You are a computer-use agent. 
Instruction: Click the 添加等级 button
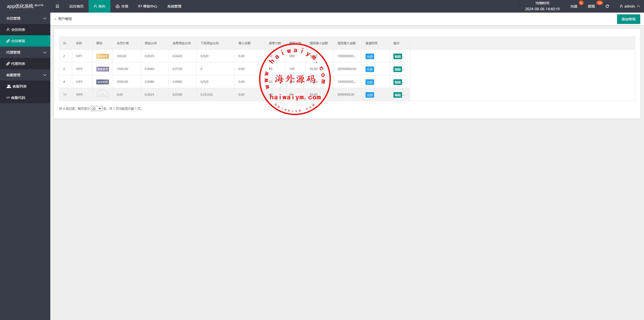point(628,19)
